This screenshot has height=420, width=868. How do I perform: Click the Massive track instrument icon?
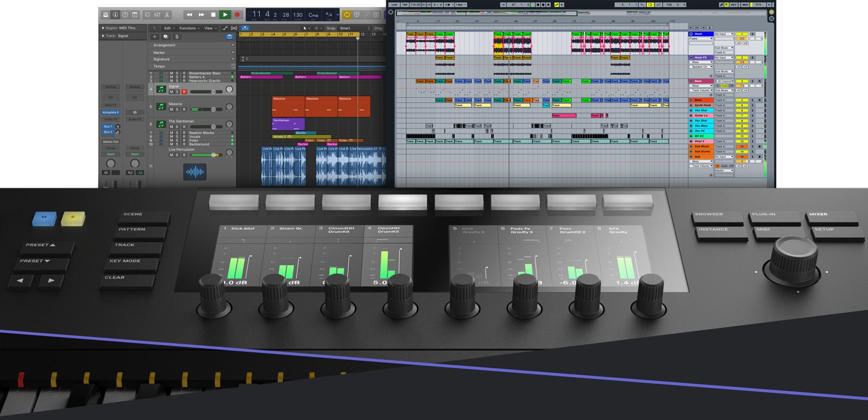point(161,107)
